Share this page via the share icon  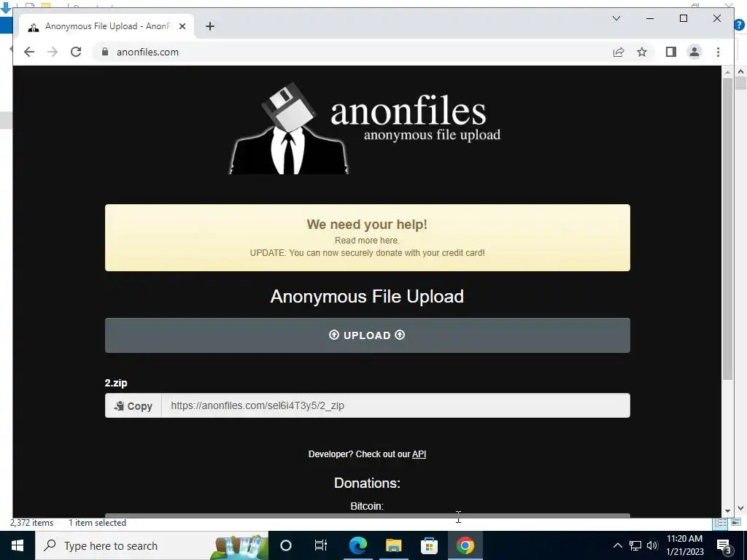[619, 52]
